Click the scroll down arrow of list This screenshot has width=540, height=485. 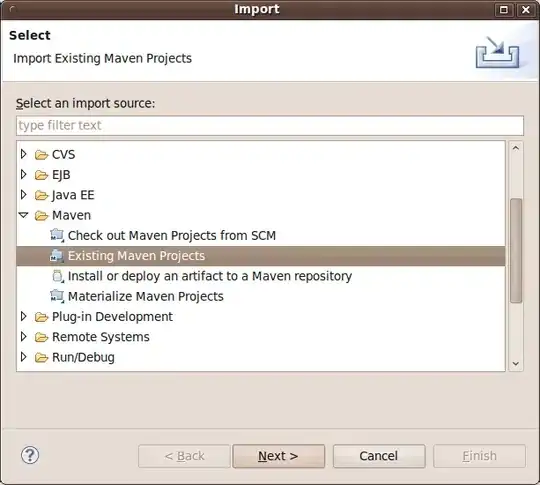[516, 364]
